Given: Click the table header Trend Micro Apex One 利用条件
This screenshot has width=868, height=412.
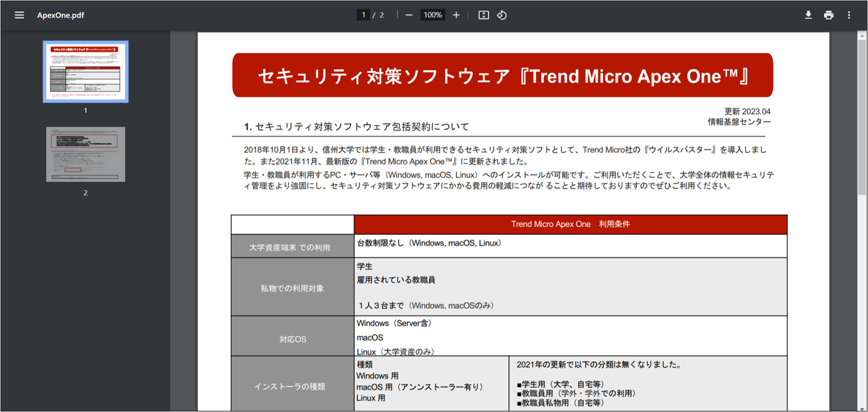Looking at the screenshot, I should click(570, 224).
